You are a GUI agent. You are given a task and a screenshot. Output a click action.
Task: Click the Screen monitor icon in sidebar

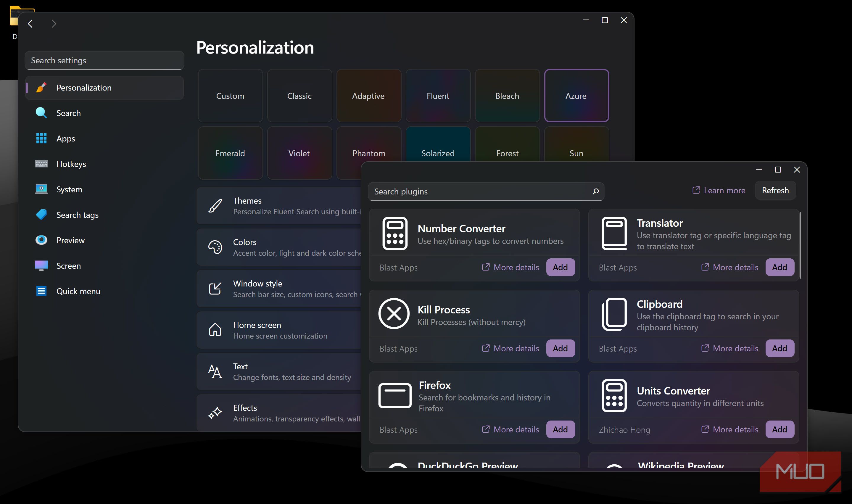(x=41, y=265)
